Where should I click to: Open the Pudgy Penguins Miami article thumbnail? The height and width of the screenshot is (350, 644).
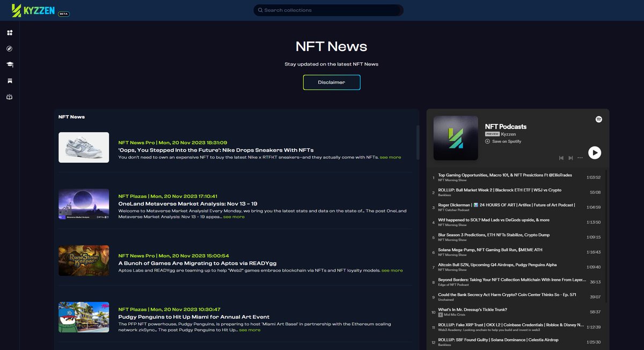84,317
